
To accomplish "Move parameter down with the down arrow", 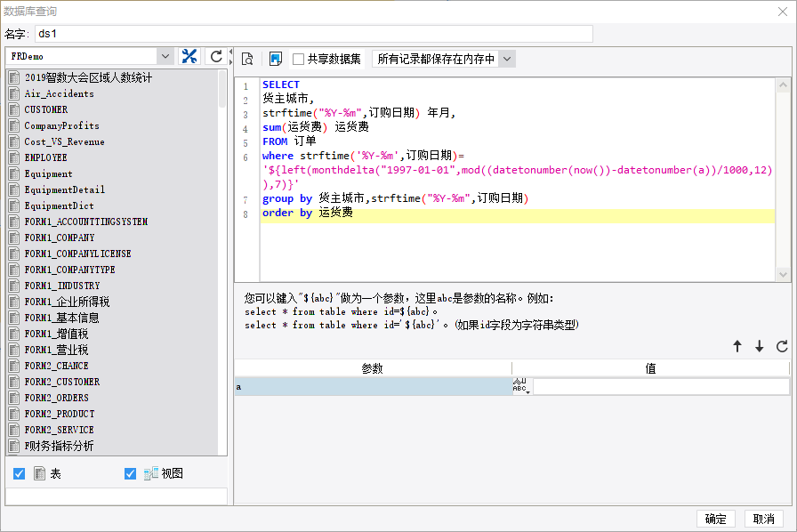I will point(760,346).
